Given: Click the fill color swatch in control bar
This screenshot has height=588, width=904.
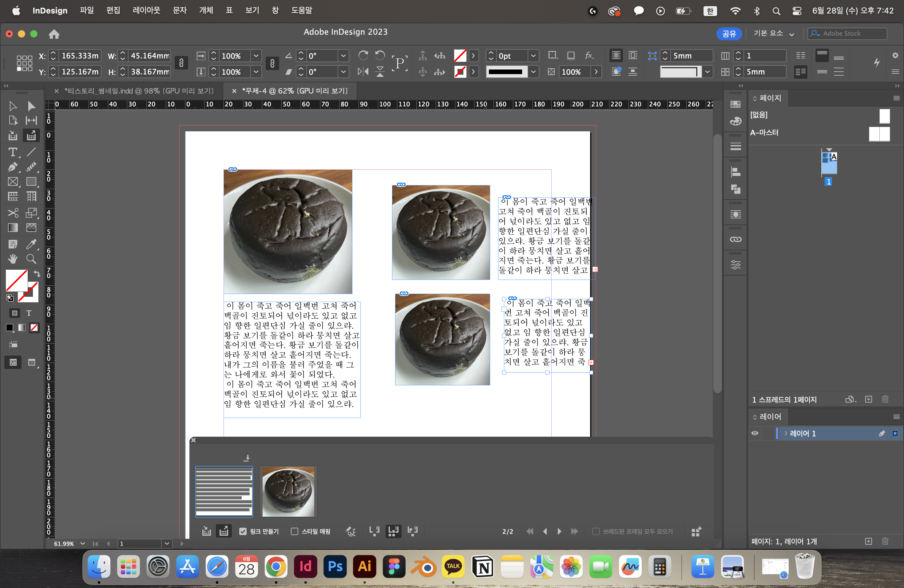Looking at the screenshot, I should pos(460,56).
